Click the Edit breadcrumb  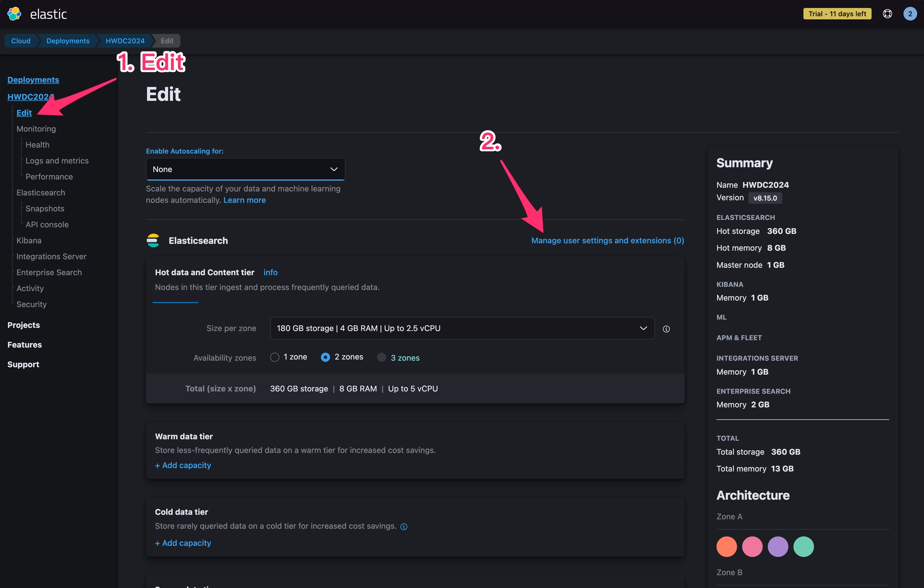167,41
